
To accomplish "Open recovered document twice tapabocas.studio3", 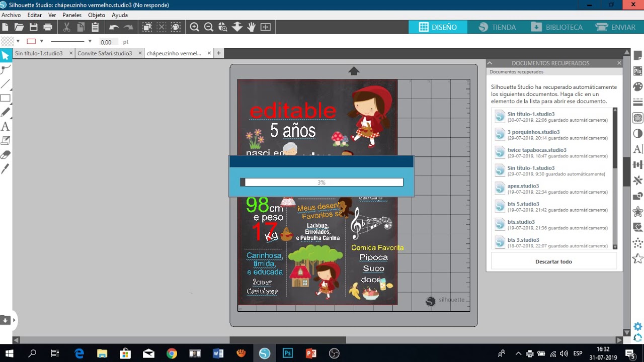I will coord(552,153).
